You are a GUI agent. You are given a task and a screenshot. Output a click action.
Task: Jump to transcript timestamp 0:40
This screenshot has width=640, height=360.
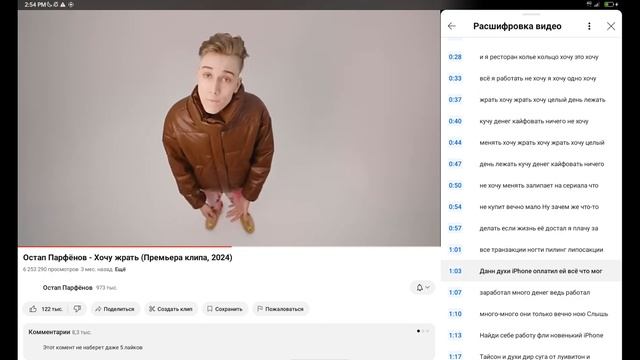point(455,121)
